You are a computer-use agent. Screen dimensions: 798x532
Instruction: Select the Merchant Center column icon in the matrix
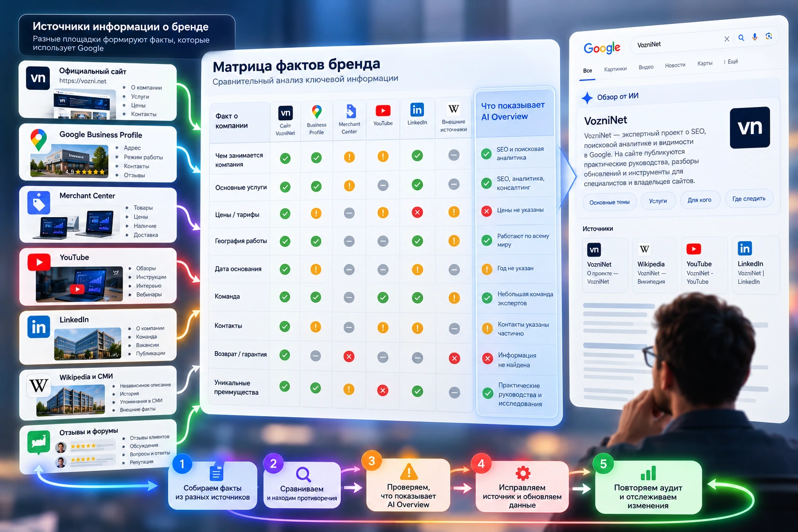[350, 111]
